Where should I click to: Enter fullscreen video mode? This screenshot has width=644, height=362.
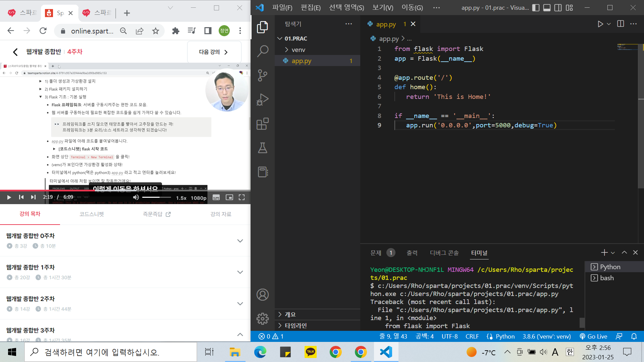[x=241, y=197]
